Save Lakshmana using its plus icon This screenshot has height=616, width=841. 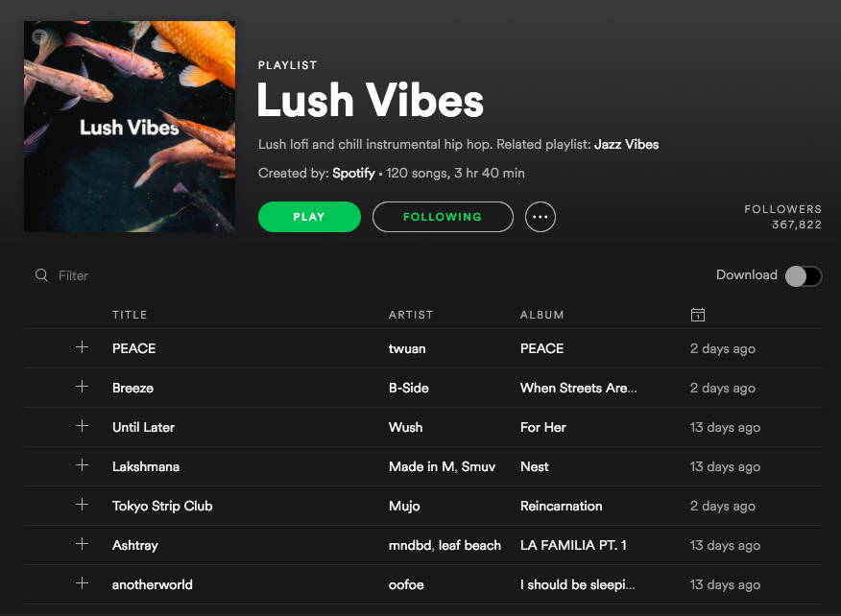82,465
